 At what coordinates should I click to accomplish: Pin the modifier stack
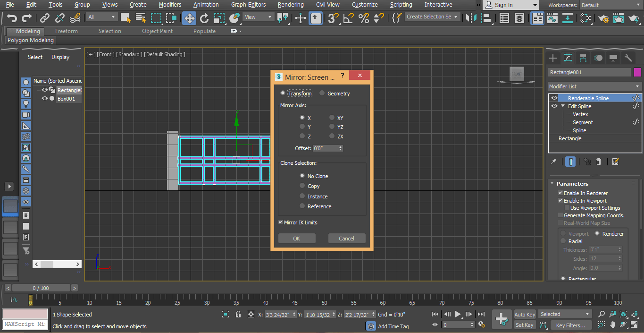point(553,162)
